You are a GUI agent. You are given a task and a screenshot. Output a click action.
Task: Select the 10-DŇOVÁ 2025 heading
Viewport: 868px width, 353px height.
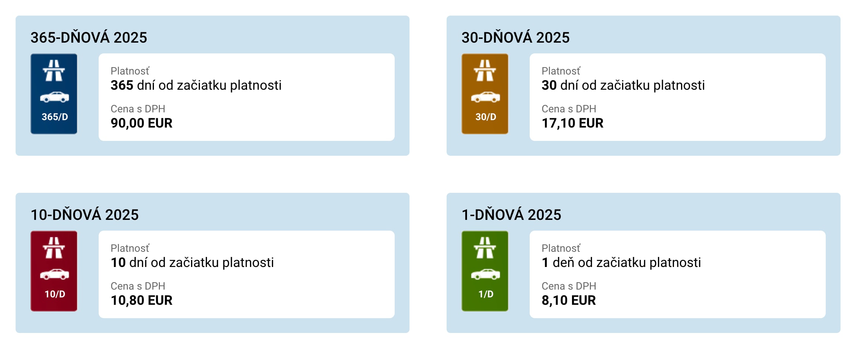click(x=85, y=215)
